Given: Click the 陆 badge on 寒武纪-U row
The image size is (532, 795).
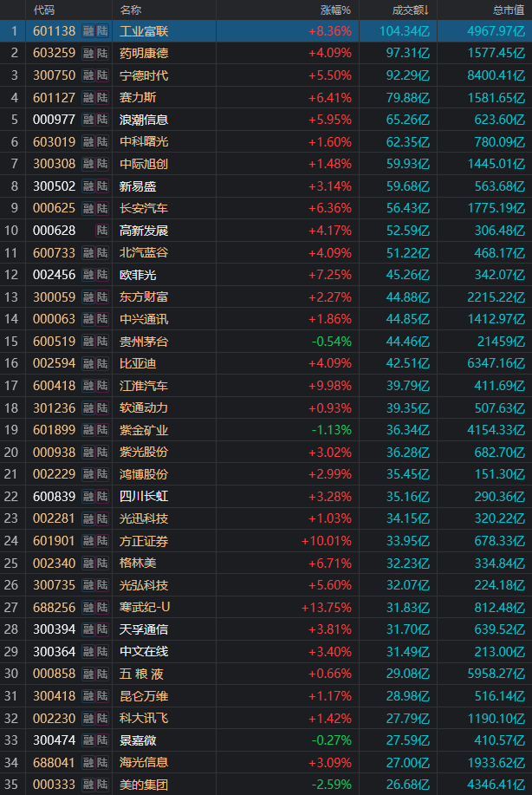Looking at the screenshot, I should 102,607.
